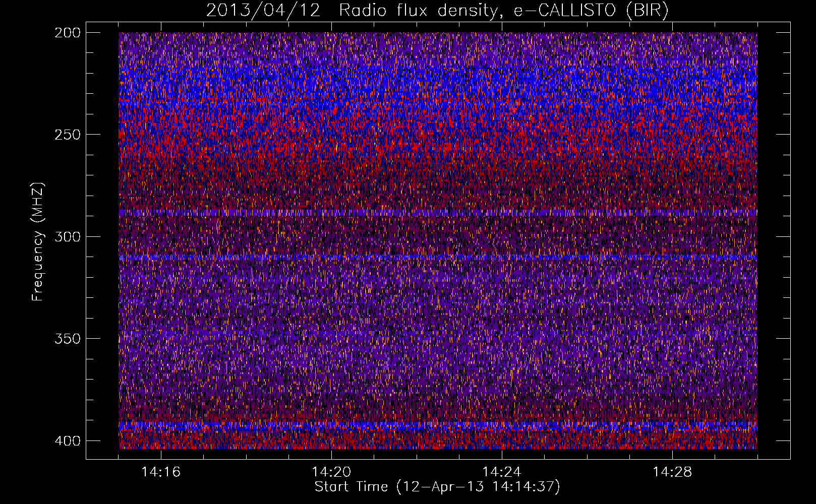Screen dimensions: 816x504
Task: Click the 350 frequency tick label
Action: pyautogui.click(x=67, y=338)
